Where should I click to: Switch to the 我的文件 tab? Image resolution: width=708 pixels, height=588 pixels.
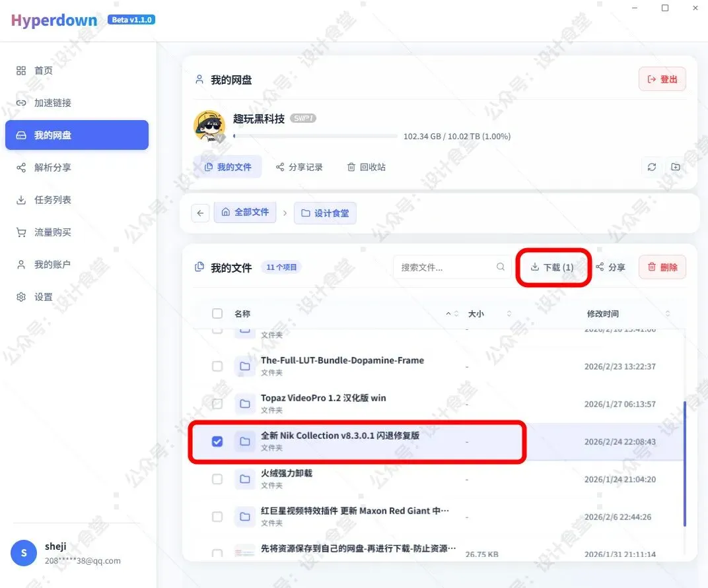228,167
